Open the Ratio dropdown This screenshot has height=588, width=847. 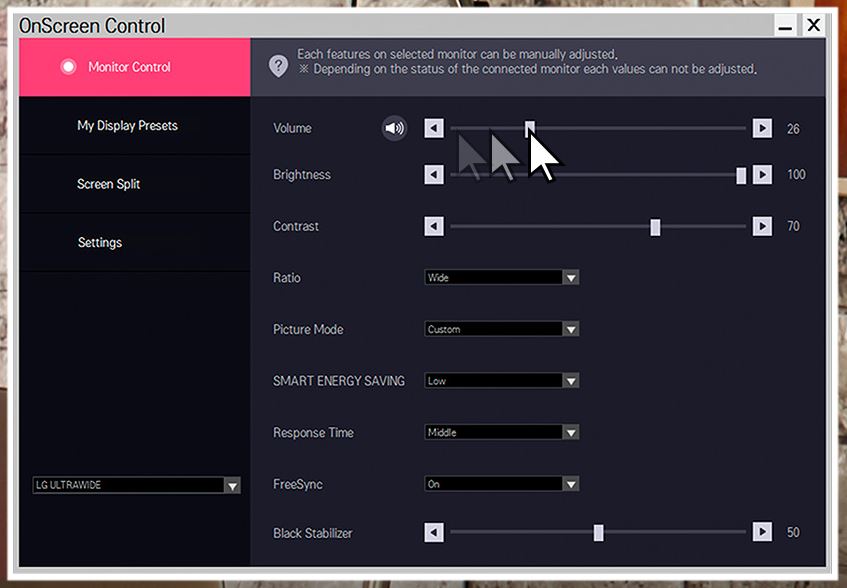tap(502, 278)
